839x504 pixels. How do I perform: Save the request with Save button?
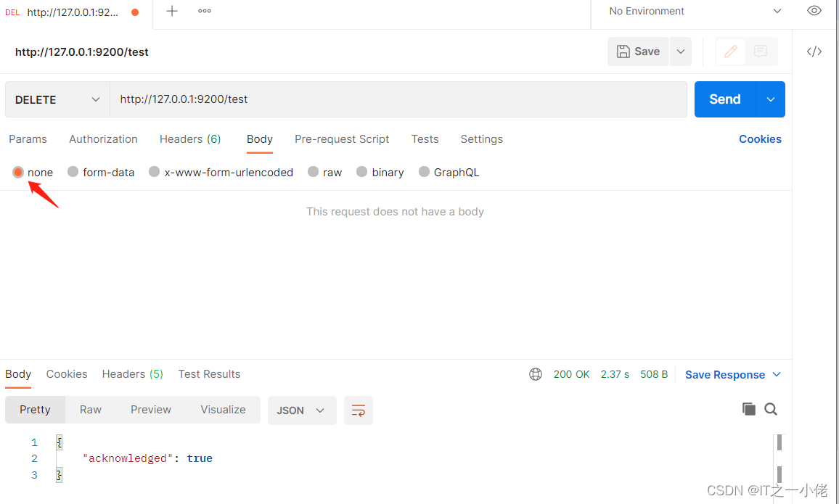click(639, 51)
